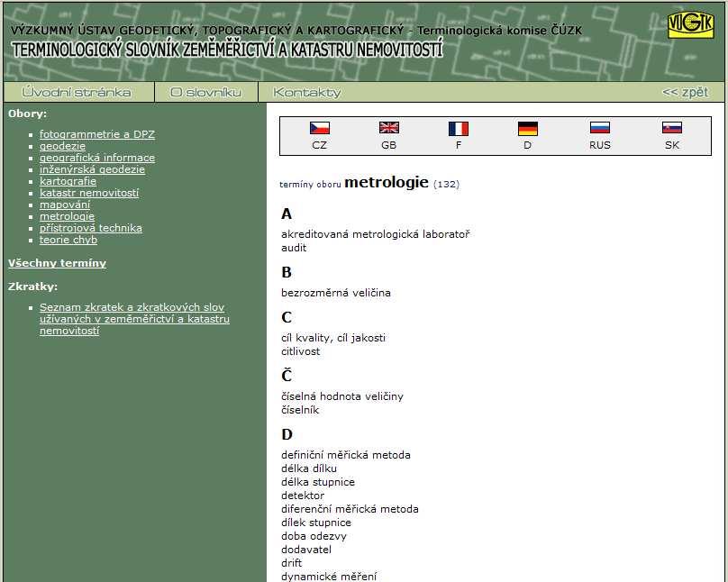
Task: Select term diferenční měřická metoda
Action: click(x=350, y=509)
